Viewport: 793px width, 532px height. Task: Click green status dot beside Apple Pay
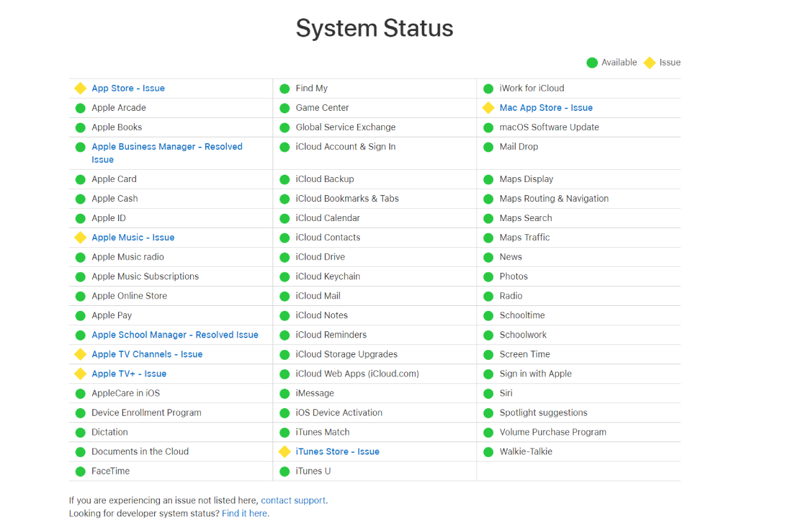(81, 316)
